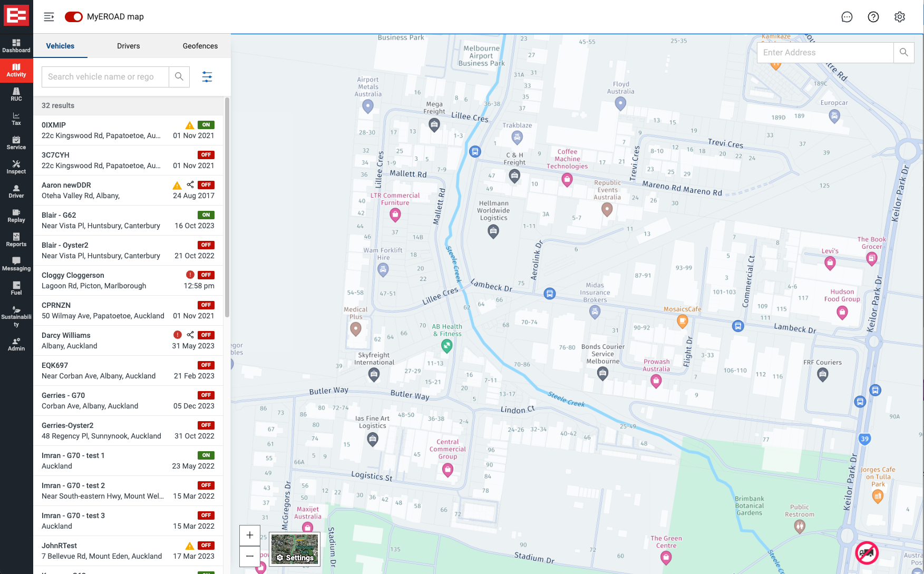Select vehicle CPRNZN
The width and height of the screenshot is (924, 574).
point(128,310)
